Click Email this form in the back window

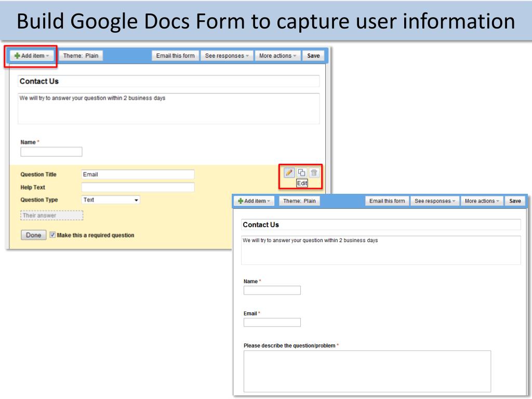176,56
